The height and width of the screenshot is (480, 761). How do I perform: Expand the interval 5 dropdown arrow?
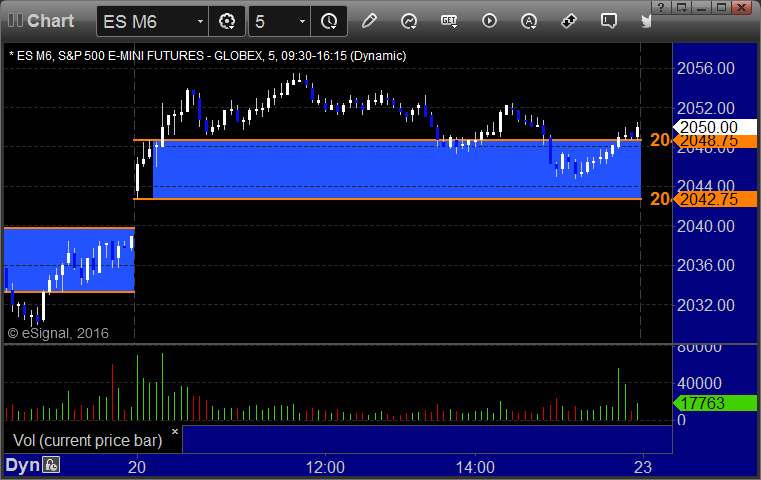coord(302,22)
